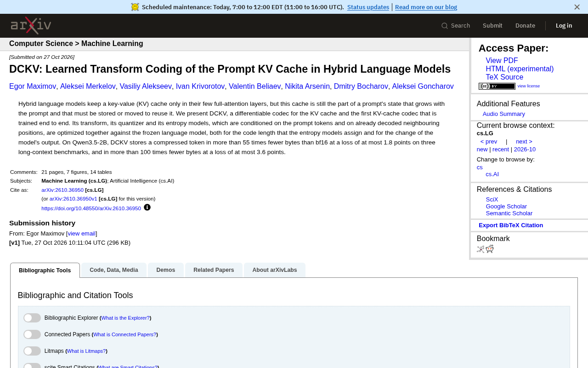Viewport: 588px width, 368px height.
Task: Click the Log in button
Action: pyautogui.click(x=564, y=26)
